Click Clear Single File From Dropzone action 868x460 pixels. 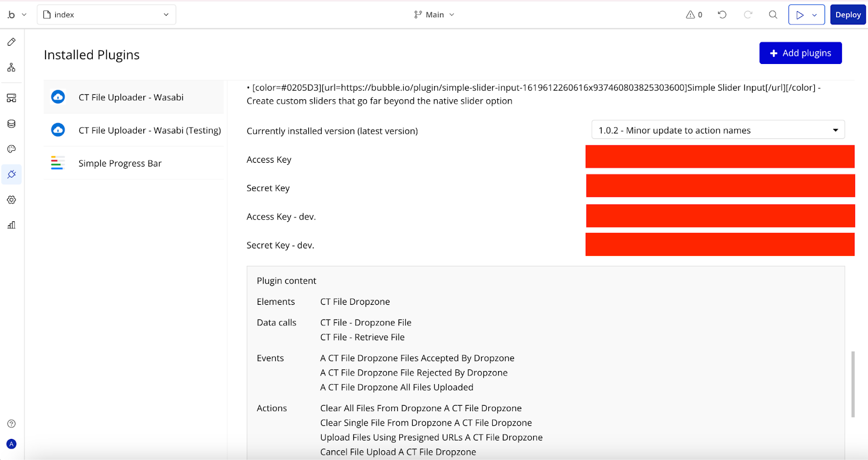tap(426, 423)
